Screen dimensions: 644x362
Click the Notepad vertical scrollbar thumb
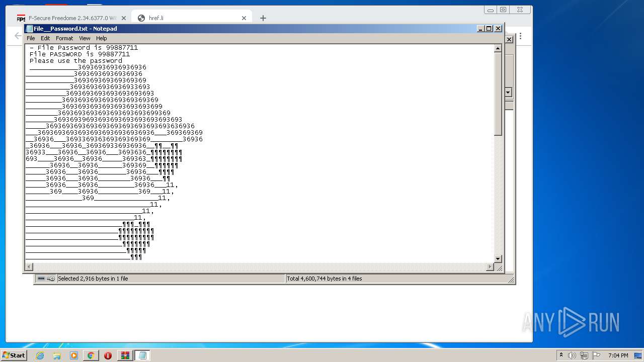tap(498, 94)
